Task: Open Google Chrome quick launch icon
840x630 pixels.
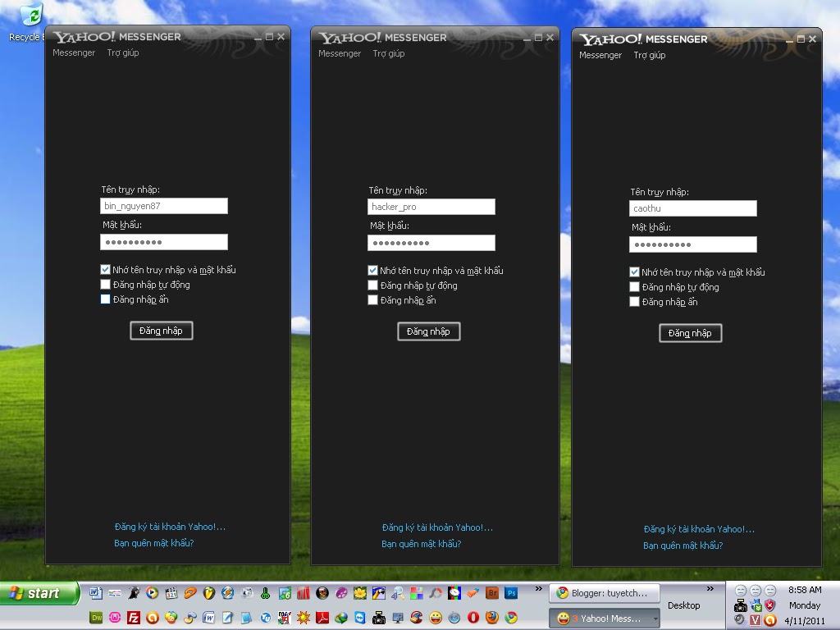Action: coord(511,618)
